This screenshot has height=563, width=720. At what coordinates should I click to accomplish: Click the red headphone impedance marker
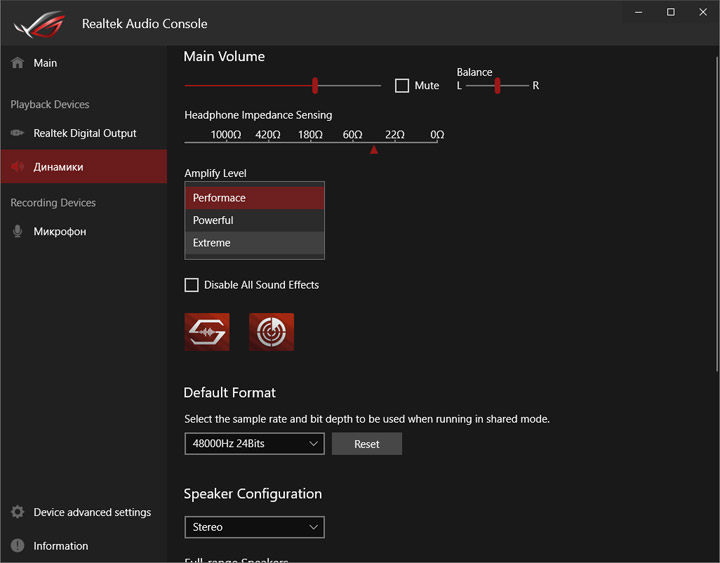[374, 150]
